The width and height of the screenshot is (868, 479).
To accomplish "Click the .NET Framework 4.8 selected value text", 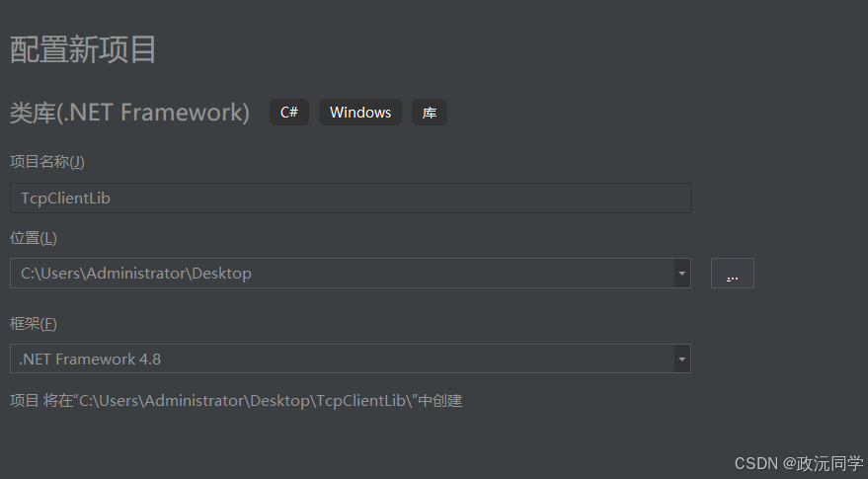I will pyautogui.click(x=90, y=359).
